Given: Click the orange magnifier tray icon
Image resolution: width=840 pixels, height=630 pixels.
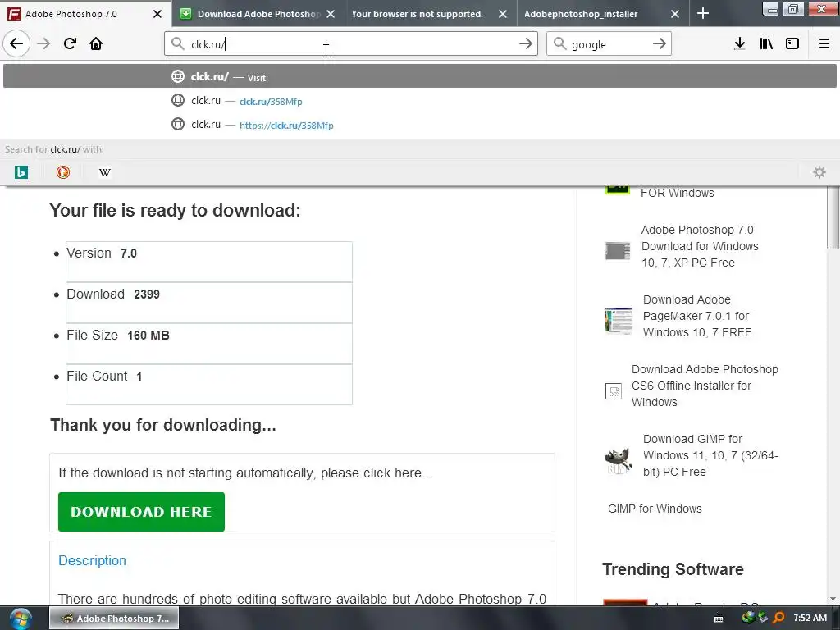Looking at the screenshot, I should click(778, 619).
